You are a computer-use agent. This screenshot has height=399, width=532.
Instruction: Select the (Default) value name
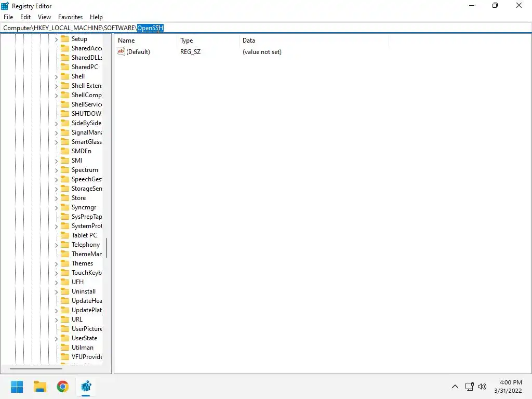click(x=138, y=52)
